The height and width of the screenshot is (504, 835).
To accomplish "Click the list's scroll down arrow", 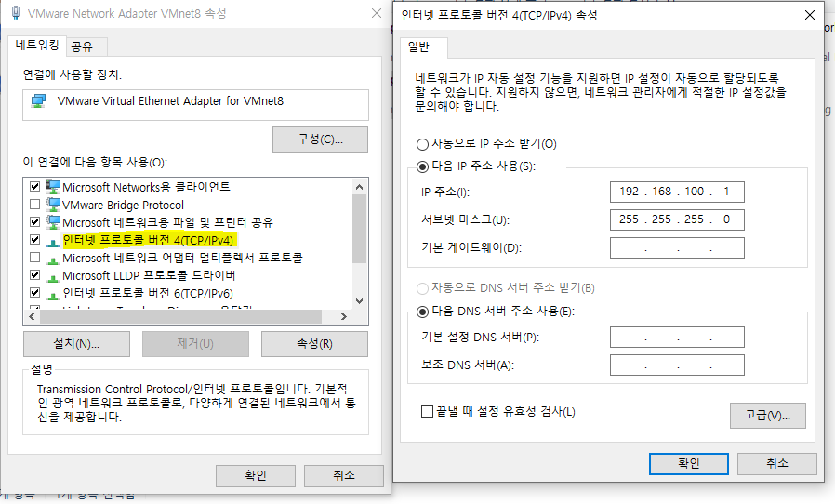I will tap(360, 301).
